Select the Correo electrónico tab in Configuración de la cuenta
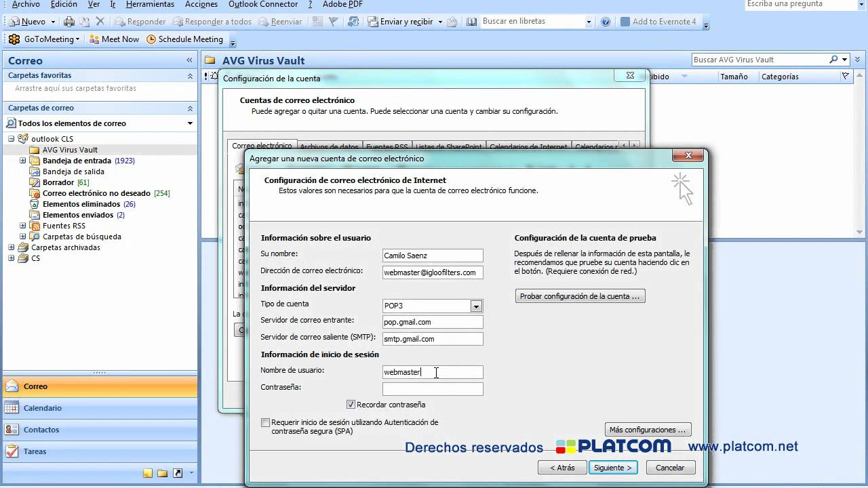 pos(262,146)
